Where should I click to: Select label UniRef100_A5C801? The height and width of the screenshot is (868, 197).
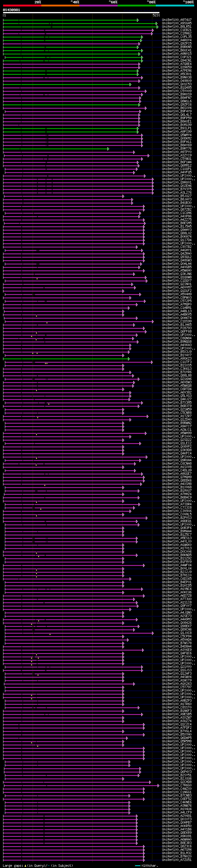point(177,74)
